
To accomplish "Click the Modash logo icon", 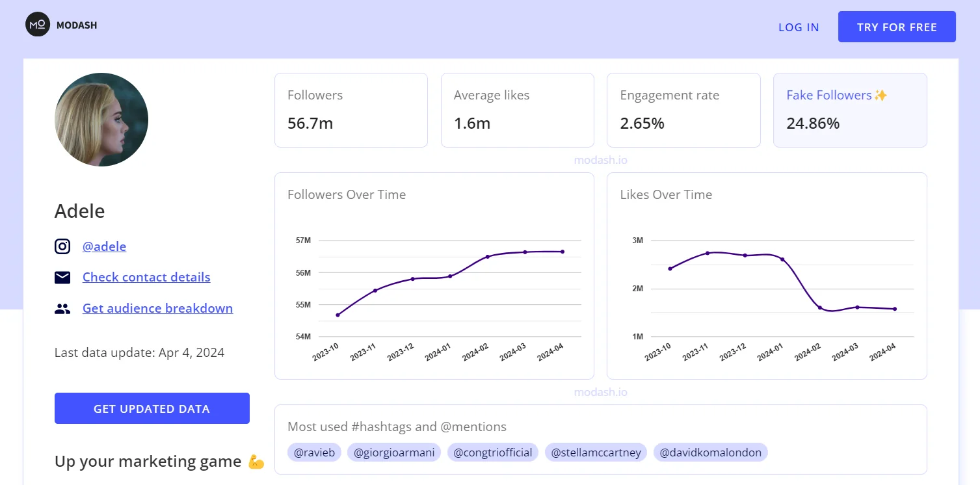I will (38, 25).
